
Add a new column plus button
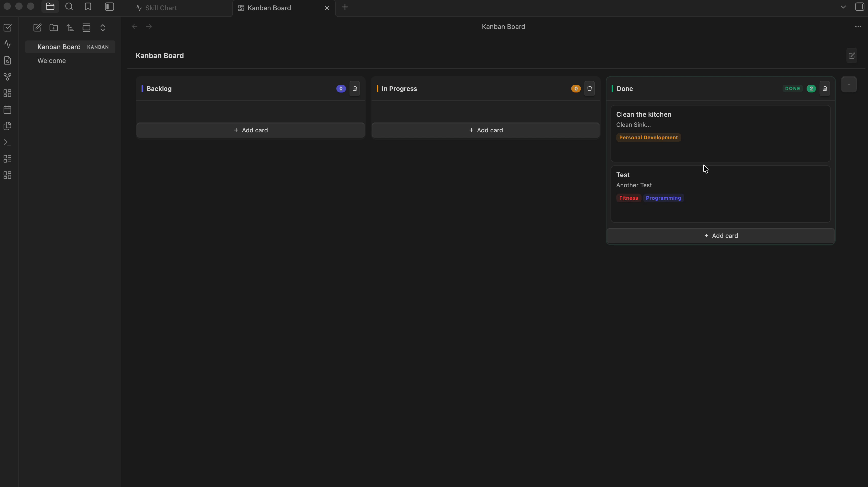(x=849, y=84)
